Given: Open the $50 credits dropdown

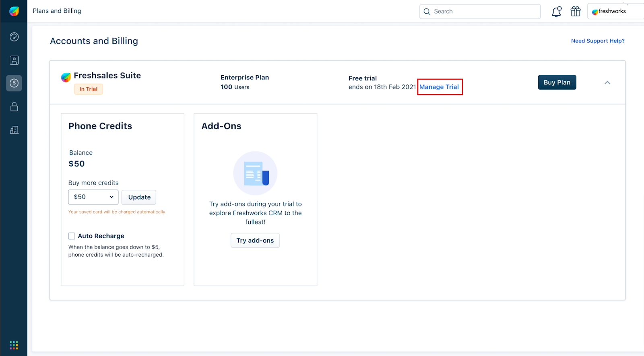Looking at the screenshot, I should 93,197.
